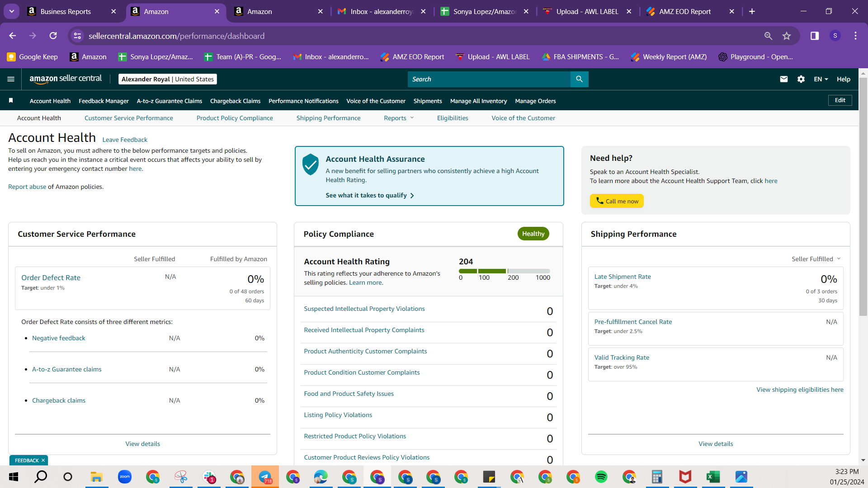Open the EN language dropdown
This screenshot has width=868, height=488.
coord(821,79)
